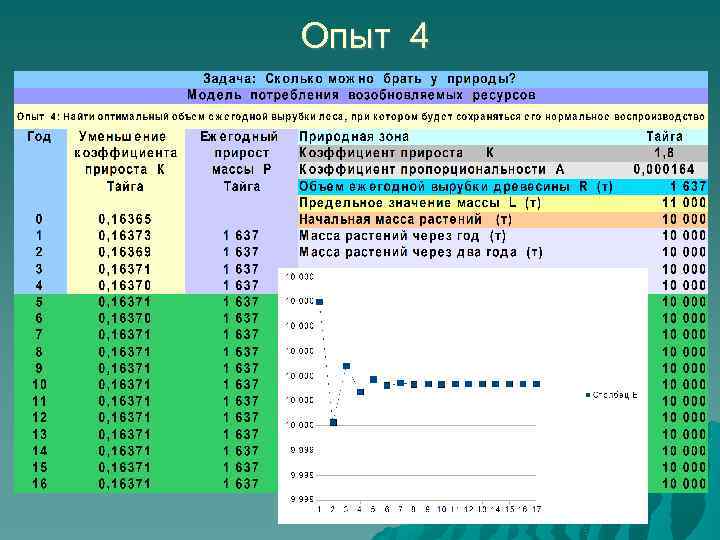Select "Тайга" value beside Природная зона
The width and height of the screenshot is (720, 540).
tap(664, 136)
